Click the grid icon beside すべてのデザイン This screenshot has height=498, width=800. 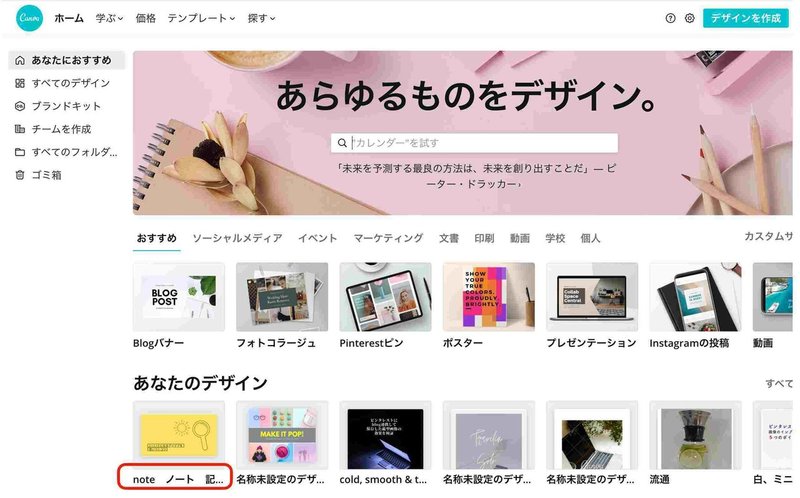20,83
